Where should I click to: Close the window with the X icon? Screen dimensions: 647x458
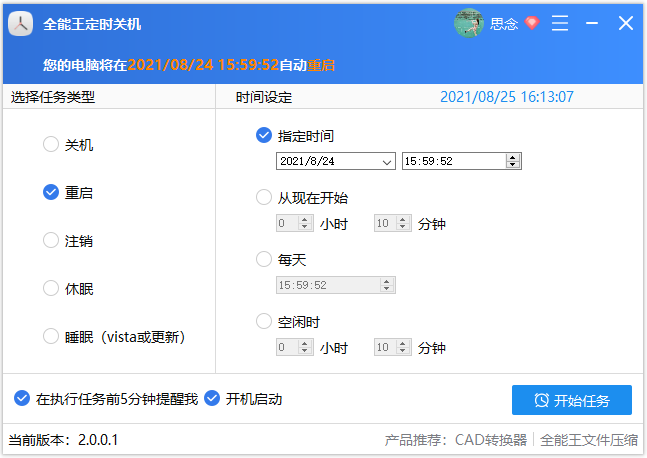click(x=626, y=23)
